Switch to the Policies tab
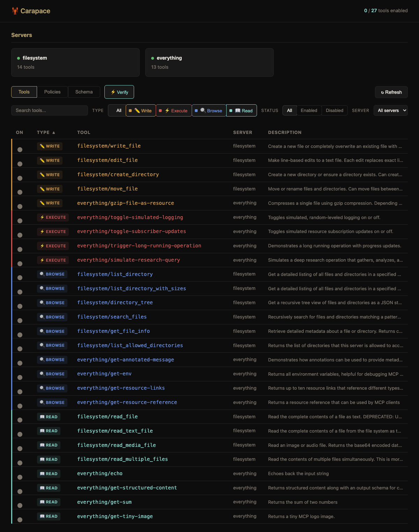 pyautogui.click(x=52, y=92)
